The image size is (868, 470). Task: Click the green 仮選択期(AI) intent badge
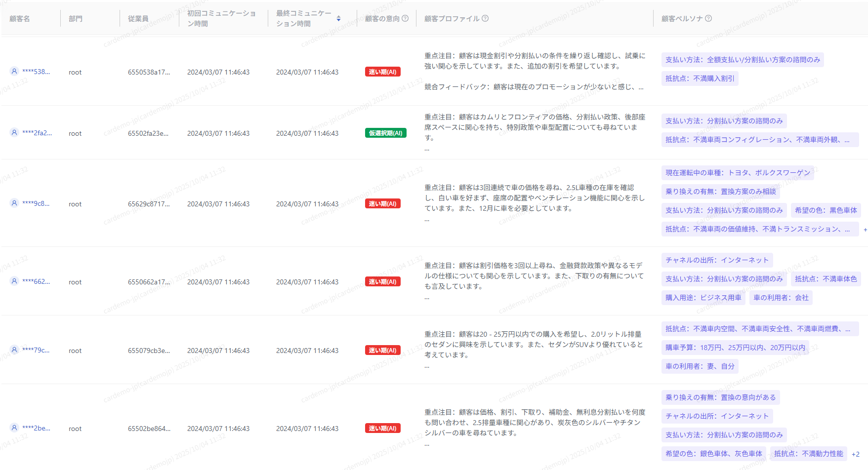tap(385, 133)
